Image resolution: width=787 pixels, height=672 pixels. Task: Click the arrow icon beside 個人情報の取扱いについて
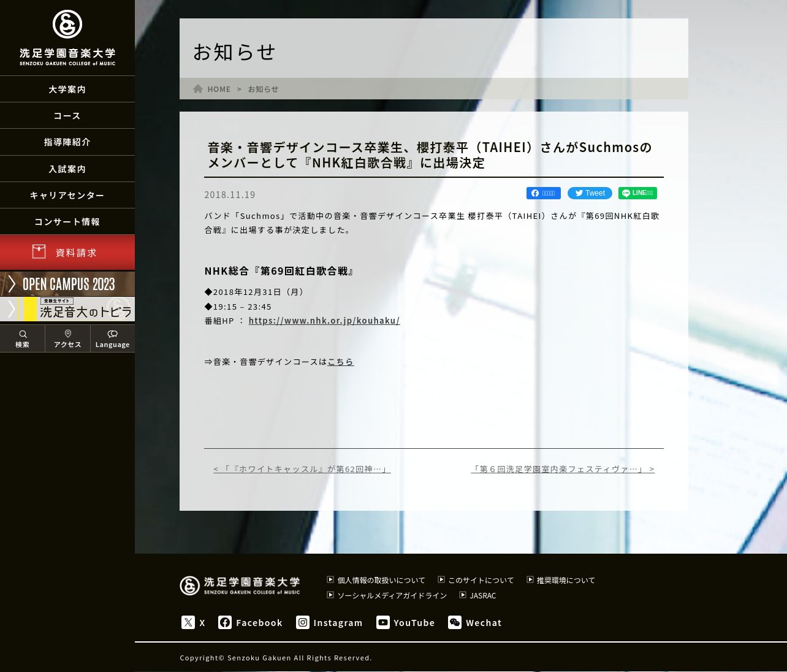tap(330, 579)
